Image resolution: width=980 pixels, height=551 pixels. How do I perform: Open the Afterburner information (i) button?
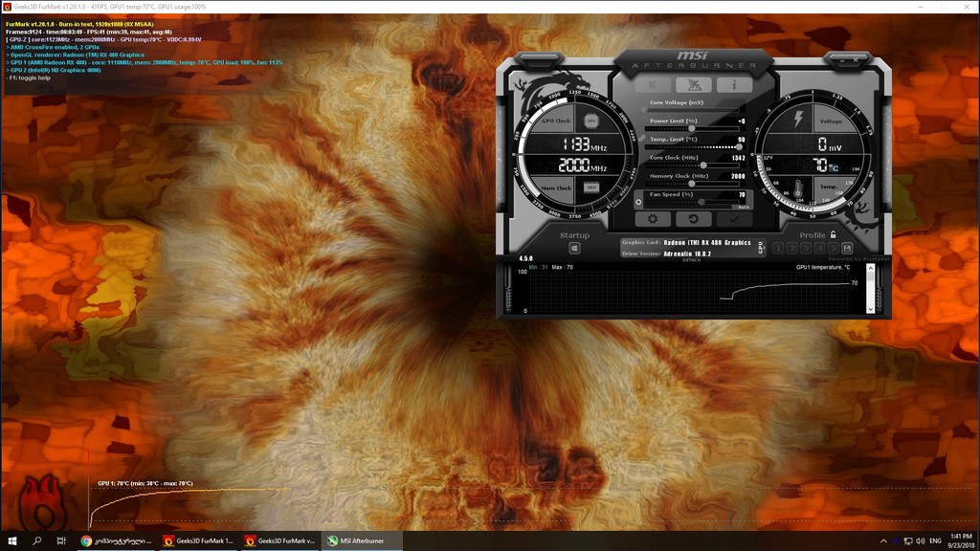734,84
